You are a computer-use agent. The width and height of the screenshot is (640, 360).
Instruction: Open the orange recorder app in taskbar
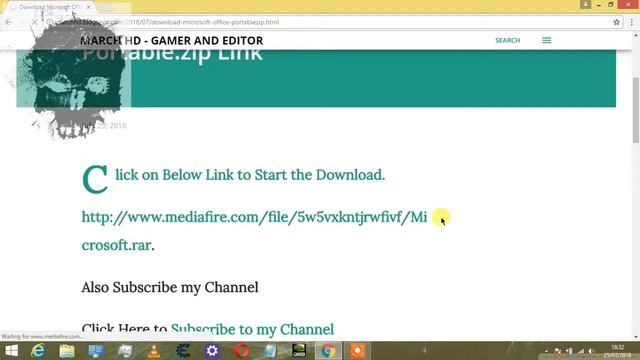pos(358,351)
